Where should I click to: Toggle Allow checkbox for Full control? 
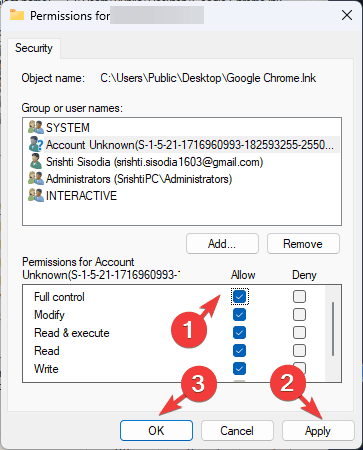[239, 297]
